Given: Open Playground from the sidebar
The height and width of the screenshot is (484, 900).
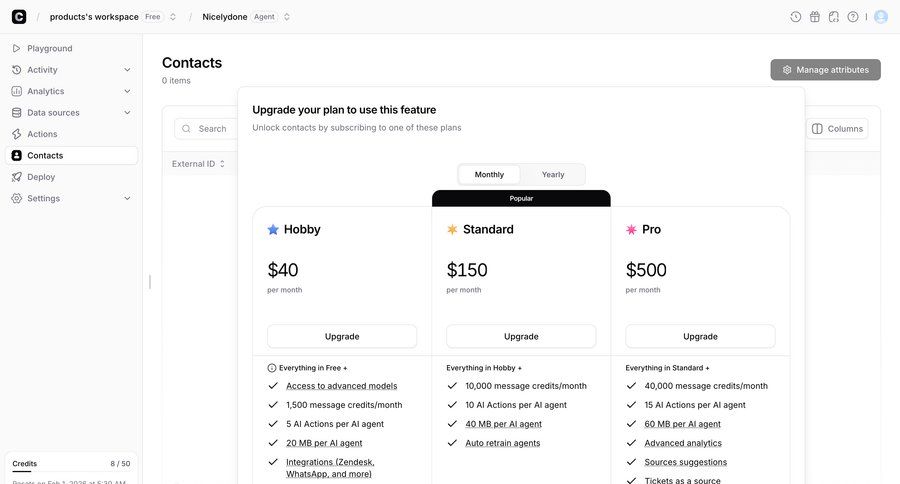Looking at the screenshot, I should (x=71, y=48).
